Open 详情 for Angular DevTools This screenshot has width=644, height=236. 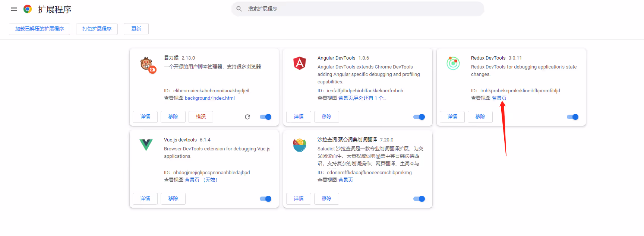click(299, 117)
